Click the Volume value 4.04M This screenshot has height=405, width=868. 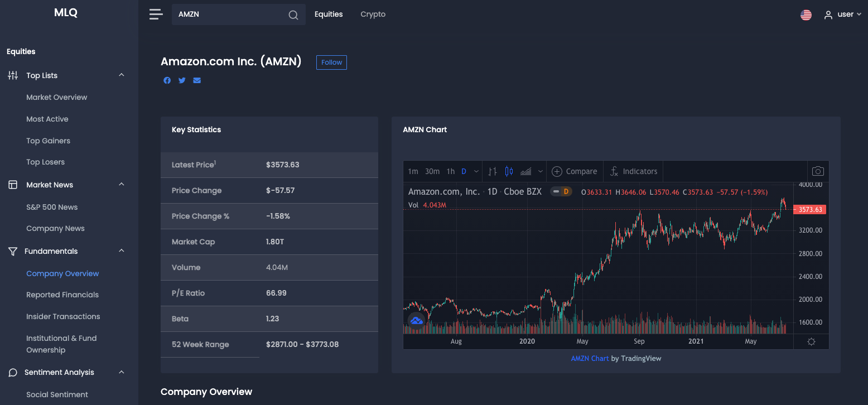click(277, 268)
